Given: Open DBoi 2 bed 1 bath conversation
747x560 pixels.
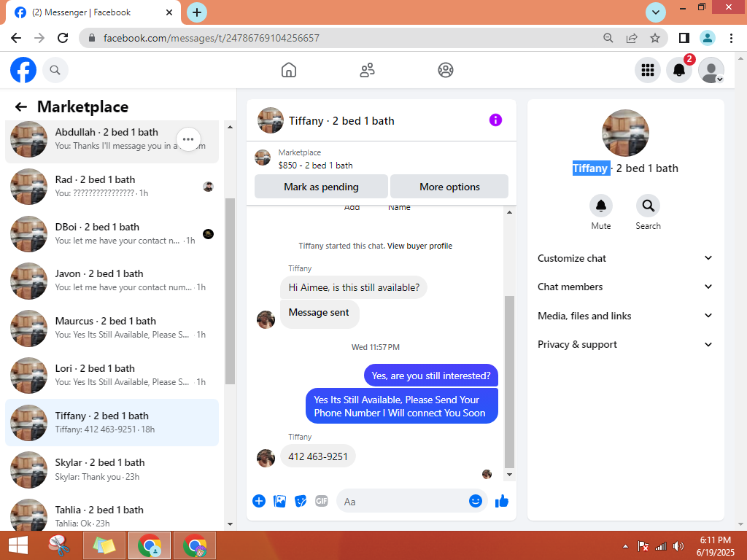Looking at the screenshot, I should (x=112, y=233).
